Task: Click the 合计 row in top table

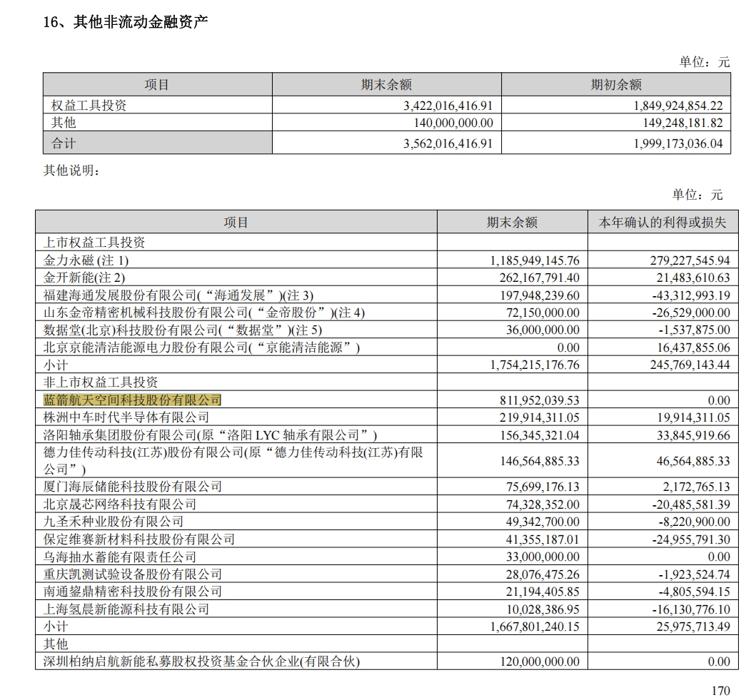Action: pos(387,143)
